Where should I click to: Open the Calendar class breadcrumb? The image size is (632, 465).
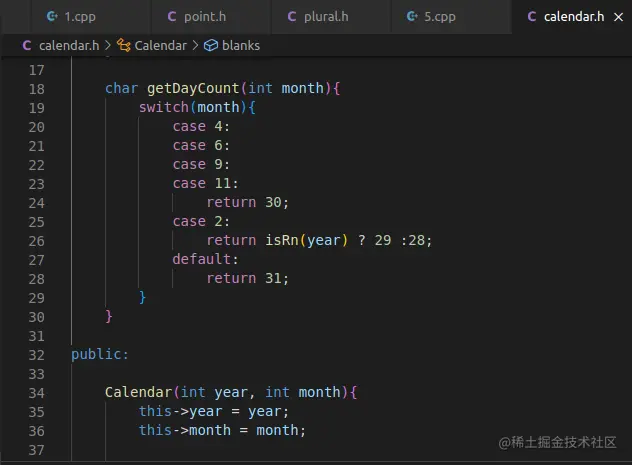tap(160, 46)
